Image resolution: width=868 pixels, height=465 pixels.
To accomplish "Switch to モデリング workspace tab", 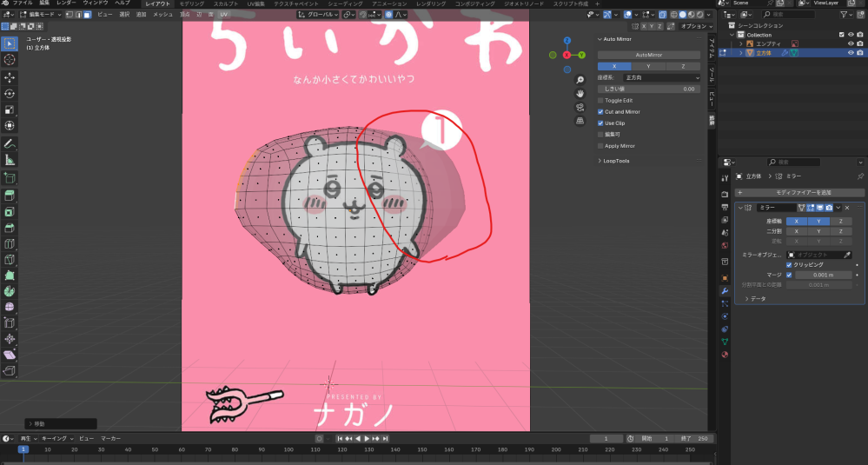I will [x=191, y=3].
